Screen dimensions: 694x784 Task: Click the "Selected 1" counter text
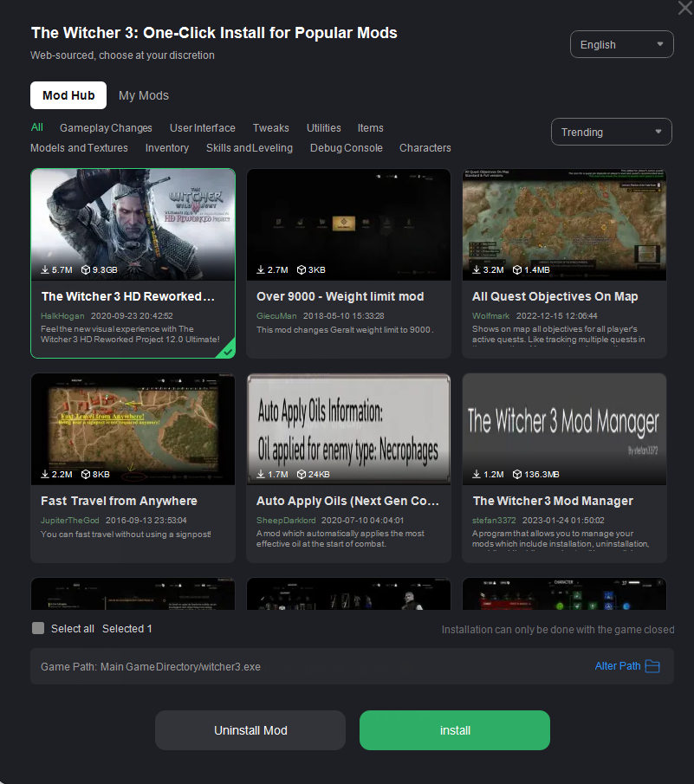(127, 629)
